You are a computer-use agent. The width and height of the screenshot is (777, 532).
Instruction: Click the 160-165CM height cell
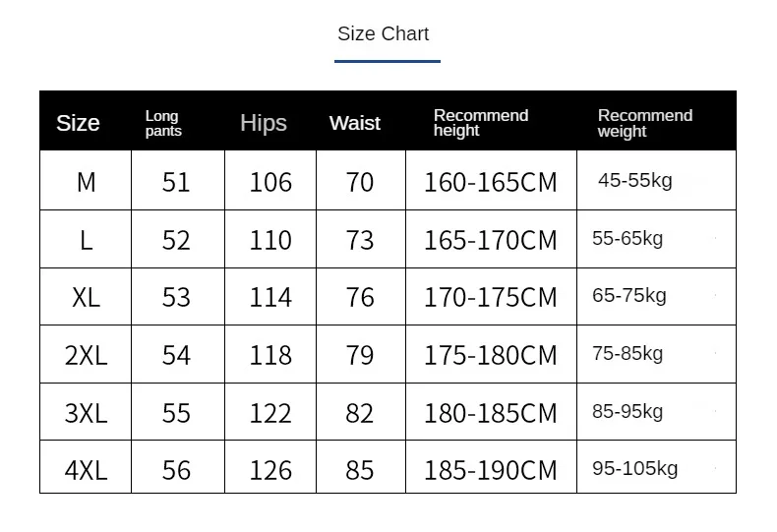491,182
